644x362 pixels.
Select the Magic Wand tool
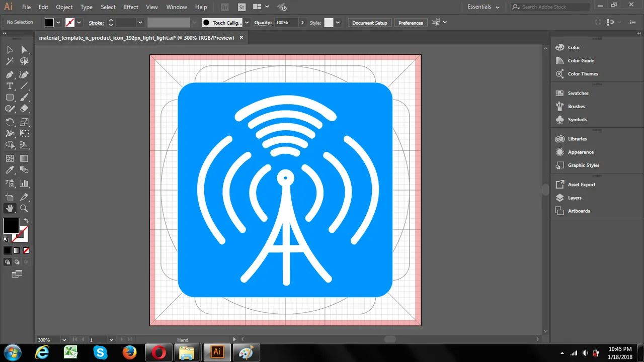(x=10, y=61)
